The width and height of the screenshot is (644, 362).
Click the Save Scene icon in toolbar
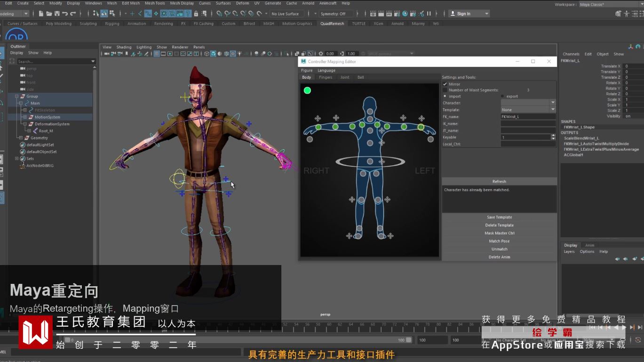click(57, 14)
